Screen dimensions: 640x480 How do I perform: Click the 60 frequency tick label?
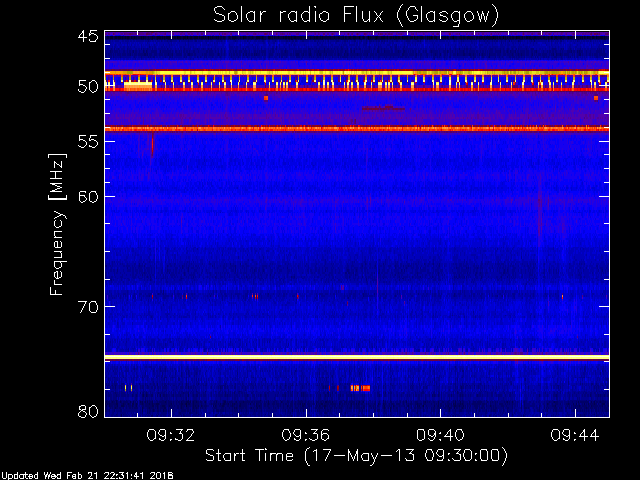88,196
